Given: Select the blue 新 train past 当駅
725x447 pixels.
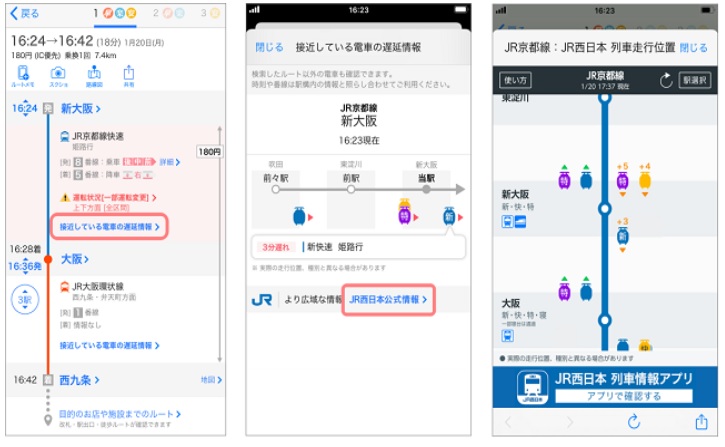Looking at the screenshot, I should click(449, 216).
